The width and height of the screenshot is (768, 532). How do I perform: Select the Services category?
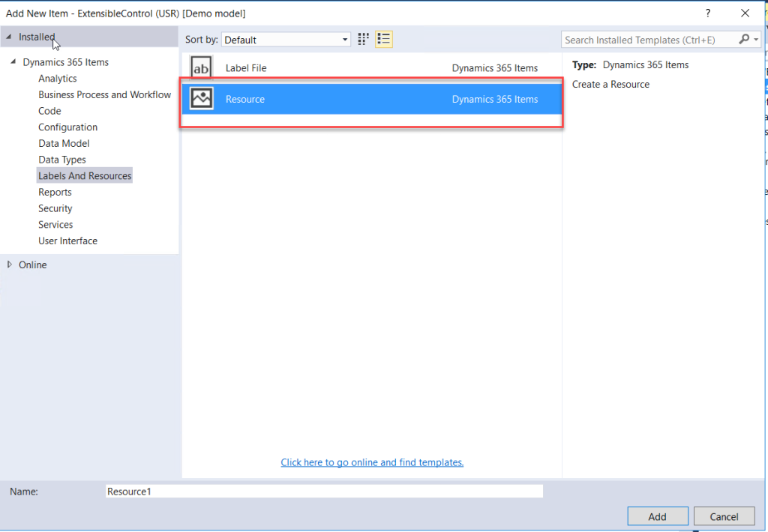pos(55,224)
